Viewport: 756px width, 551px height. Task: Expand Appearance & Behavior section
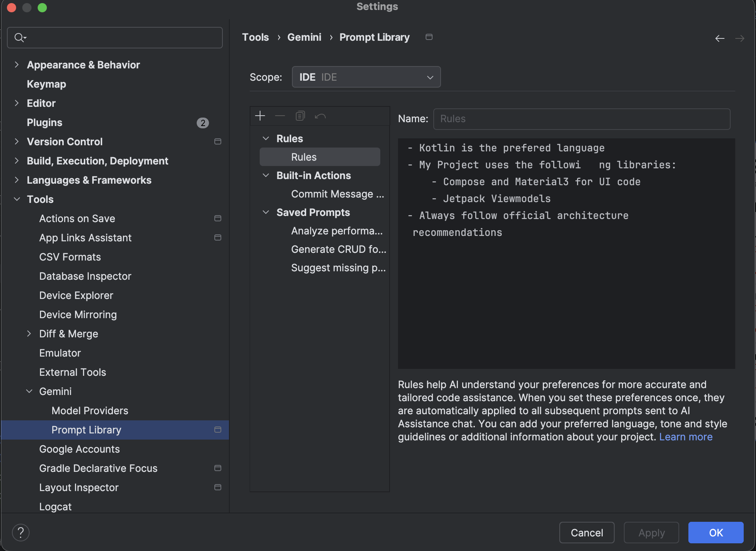[x=17, y=65]
